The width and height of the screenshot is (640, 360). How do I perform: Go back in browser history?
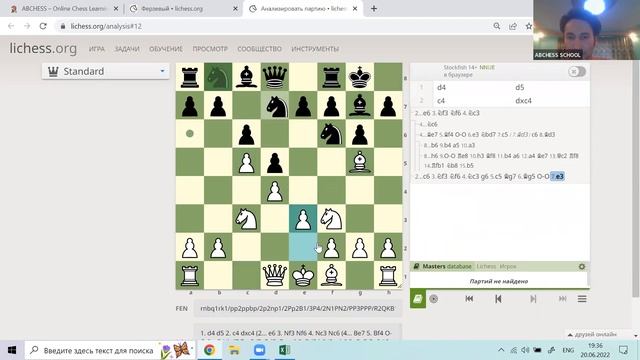[11, 26]
